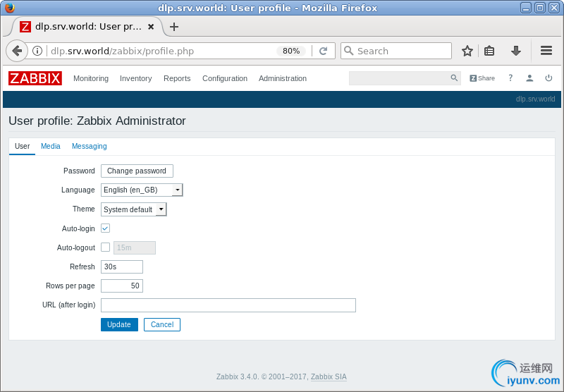Screen dimensions: 564x392
Task: Click the address bar URL
Action: [122, 51]
